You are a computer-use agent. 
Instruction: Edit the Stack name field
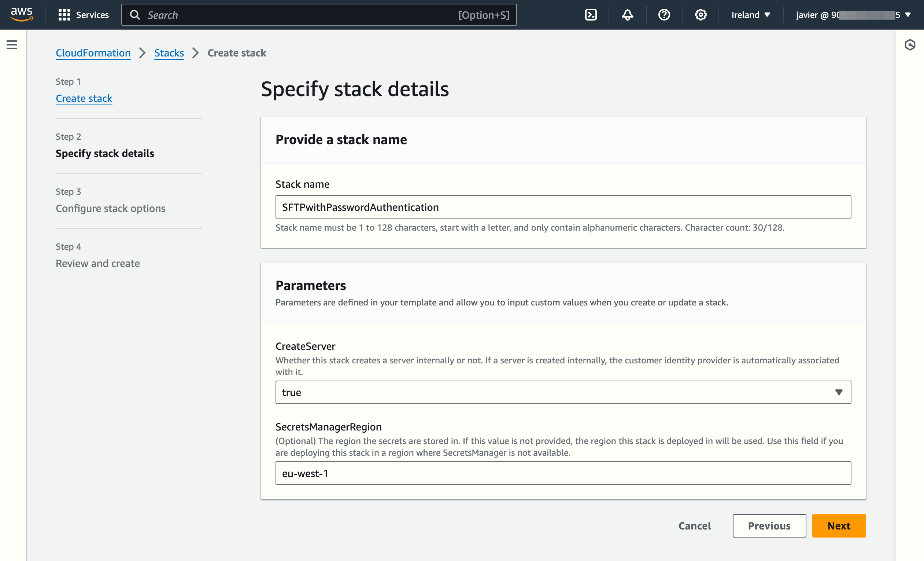click(562, 207)
